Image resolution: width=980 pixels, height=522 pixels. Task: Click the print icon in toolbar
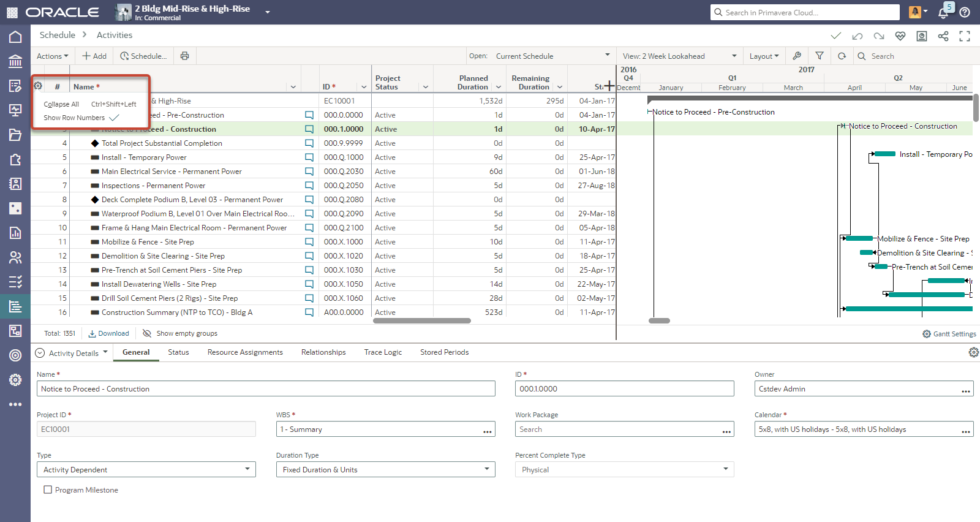coord(184,56)
